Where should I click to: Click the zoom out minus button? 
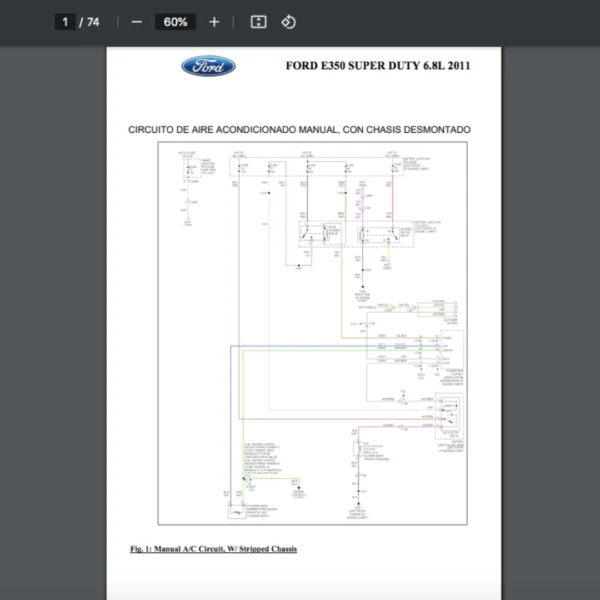[137, 22]
